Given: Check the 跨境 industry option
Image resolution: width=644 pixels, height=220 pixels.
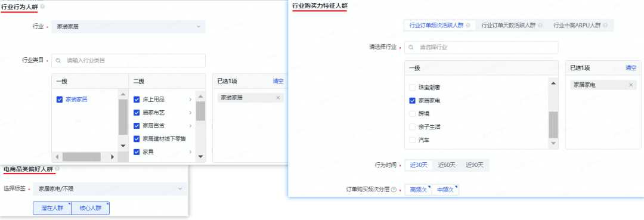Looking at the screenshot, I should pos(413,113).
